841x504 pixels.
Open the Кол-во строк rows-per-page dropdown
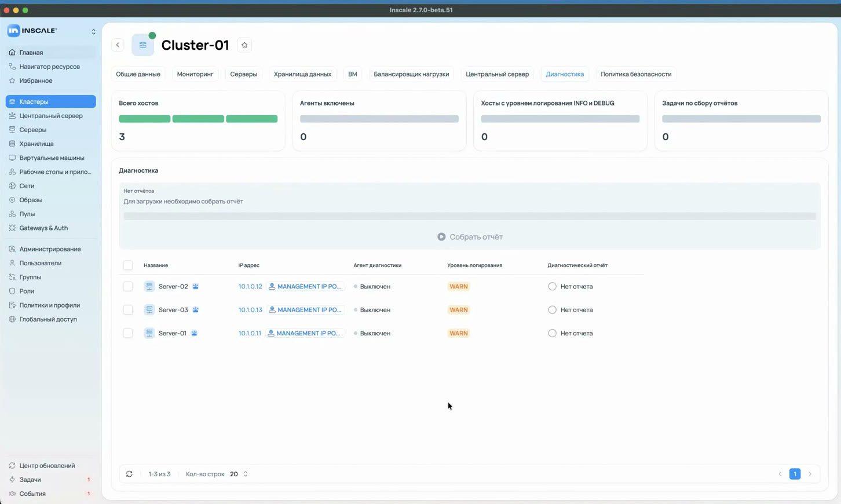(x=239, y=474)
